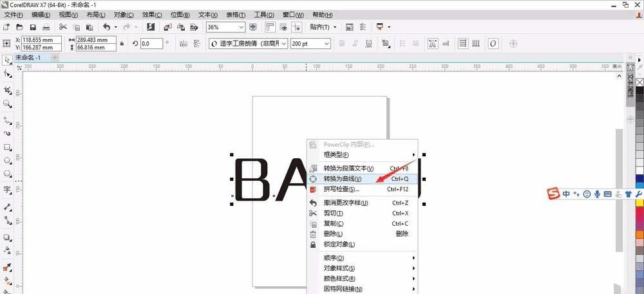Click the rotation angle field
Image resolution: width=644 pixels, height=294 pixels.
point(151,43)
